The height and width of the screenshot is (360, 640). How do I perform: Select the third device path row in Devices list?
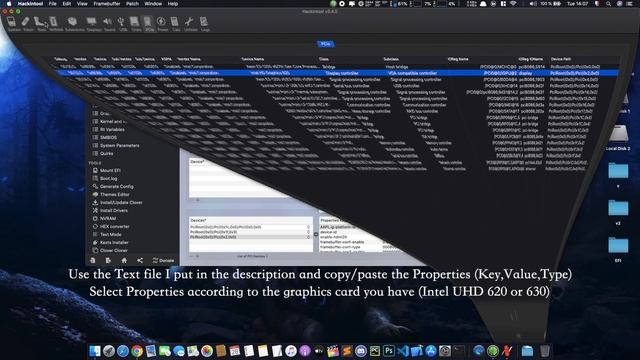250,237
